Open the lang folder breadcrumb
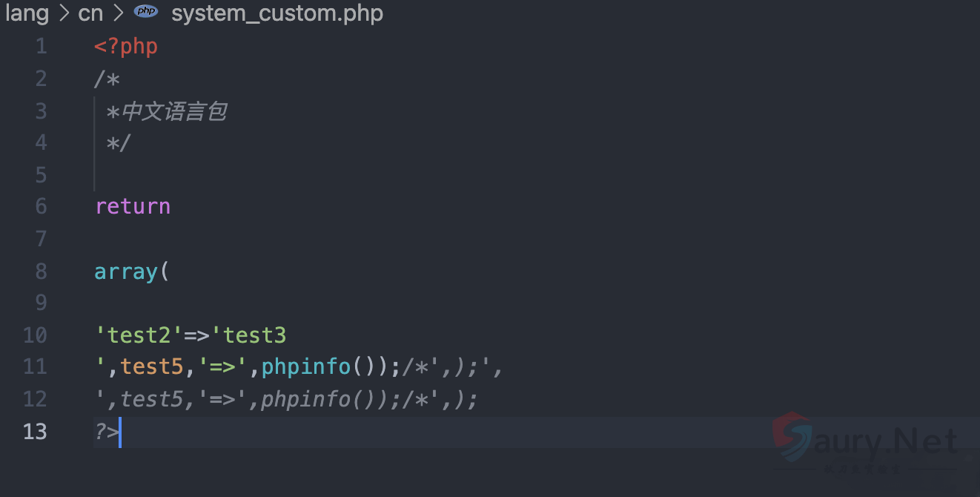980x497 pixels. tap(27, 13)
